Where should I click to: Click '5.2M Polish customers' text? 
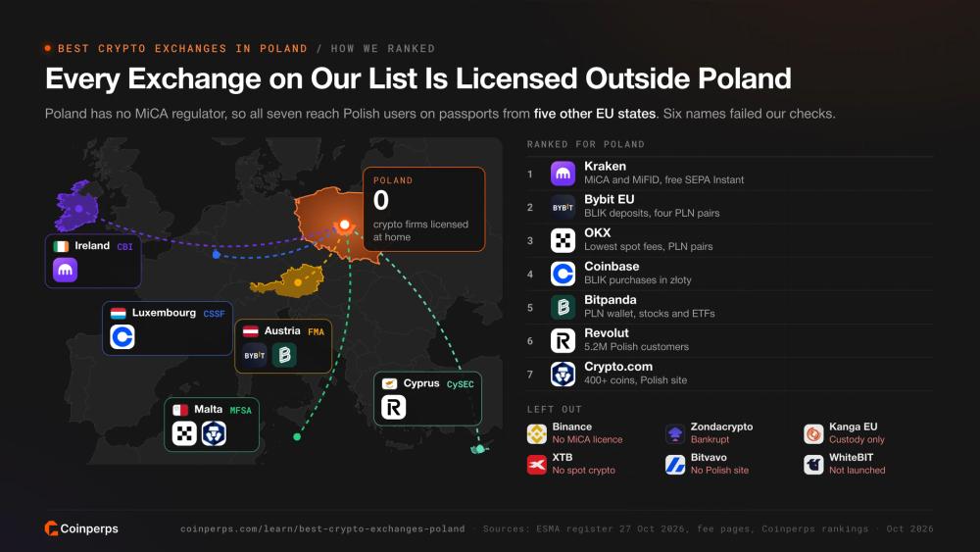pyautogui.click(x=636, y=347)
